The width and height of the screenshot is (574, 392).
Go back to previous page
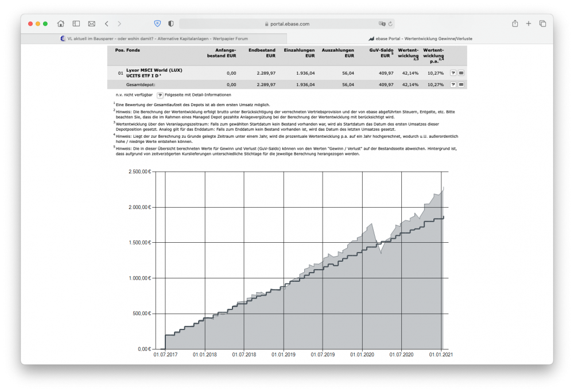[107, 24]
